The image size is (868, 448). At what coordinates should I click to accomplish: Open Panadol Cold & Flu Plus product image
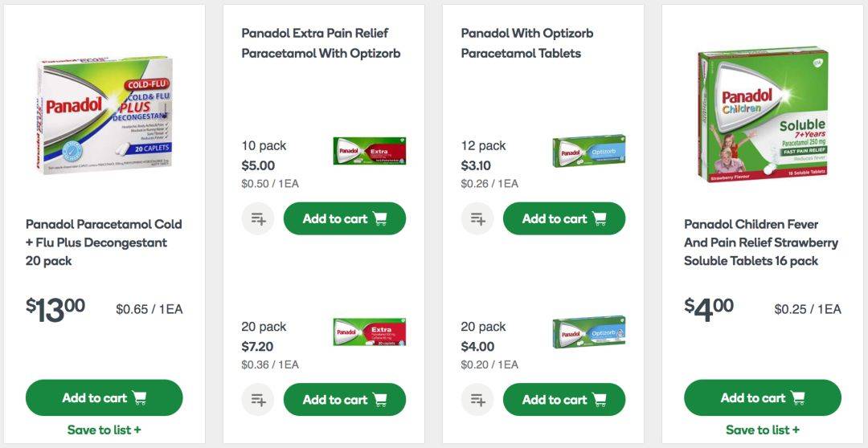104,115
